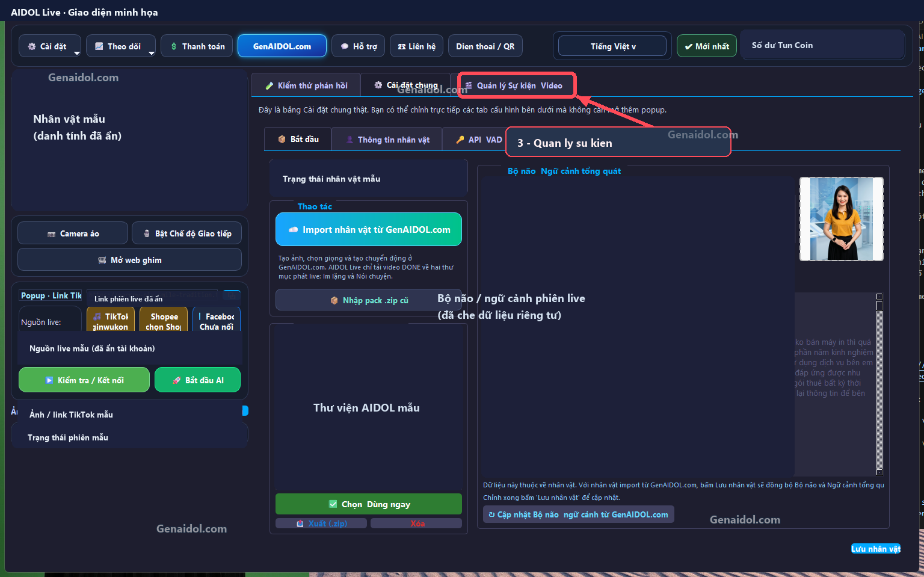Select TikTok live source
This screenshot has height=577, width=924.
111,319
